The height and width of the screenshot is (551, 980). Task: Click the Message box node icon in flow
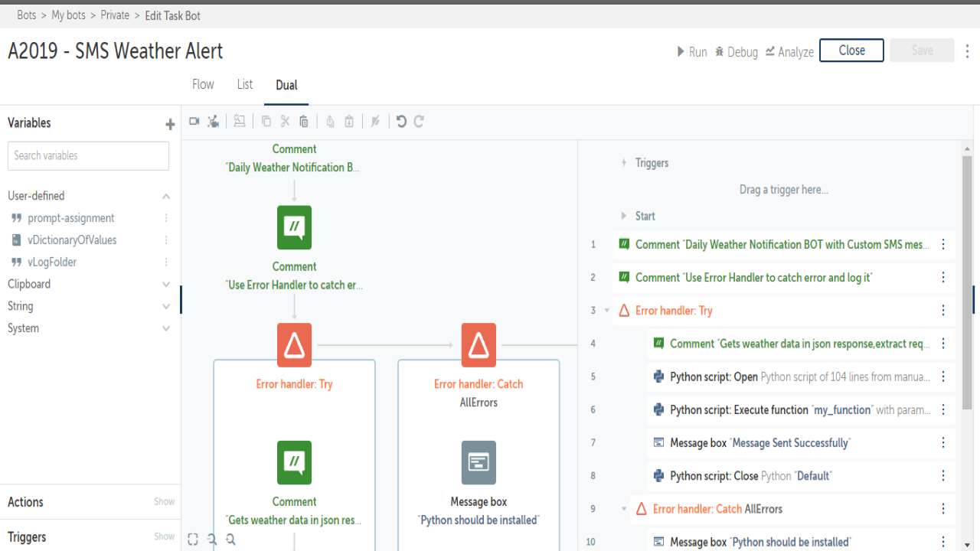point(479,462)
